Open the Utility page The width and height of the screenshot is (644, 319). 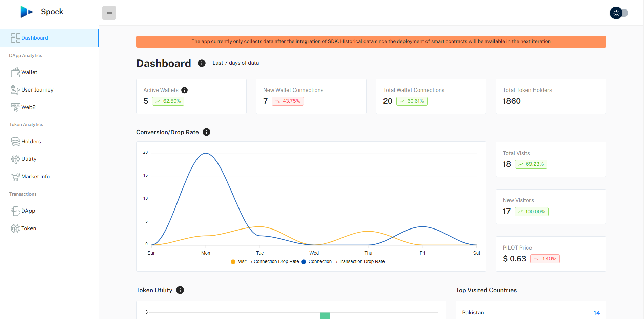29,159
